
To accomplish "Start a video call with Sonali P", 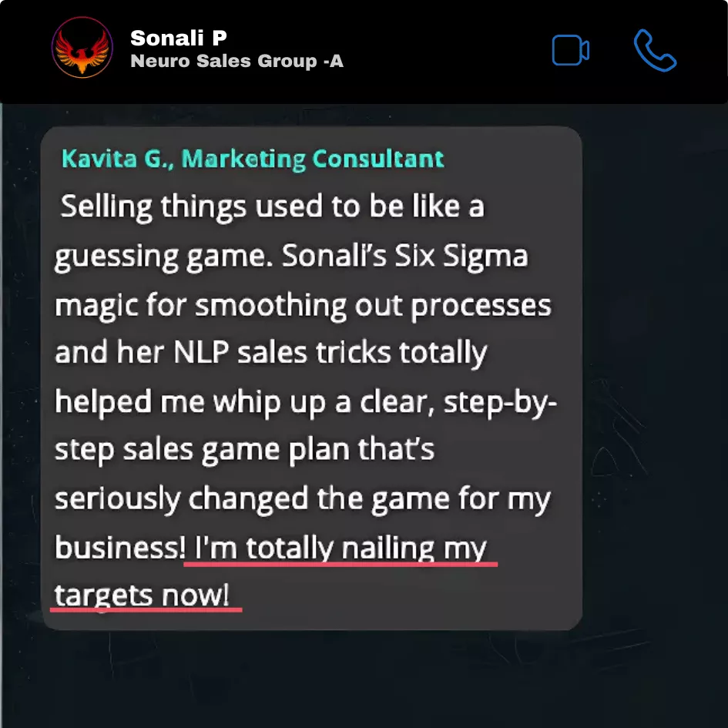I will pos(571,51).
